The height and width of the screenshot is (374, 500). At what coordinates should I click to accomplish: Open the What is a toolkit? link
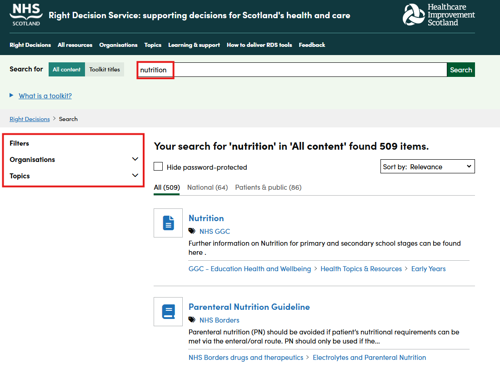(45, 96)
